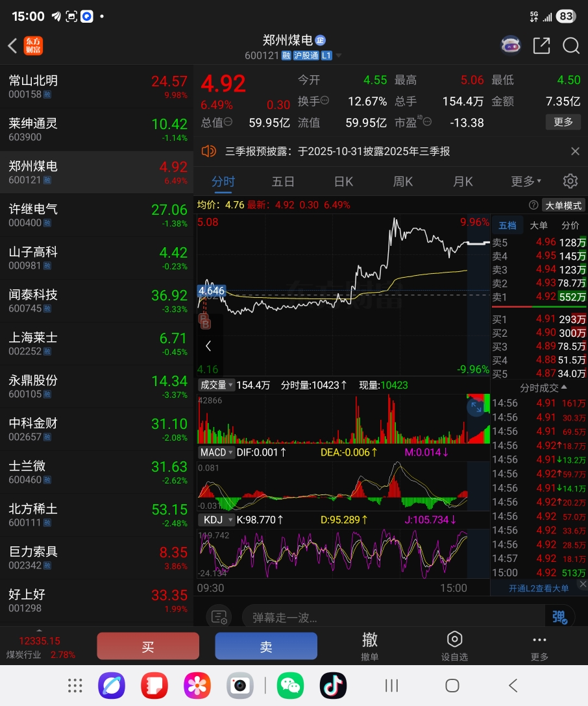Open the 更多 three-dots bottom icon
The width and height of the screenshot is (588, 706).
(x=539, y=646)
